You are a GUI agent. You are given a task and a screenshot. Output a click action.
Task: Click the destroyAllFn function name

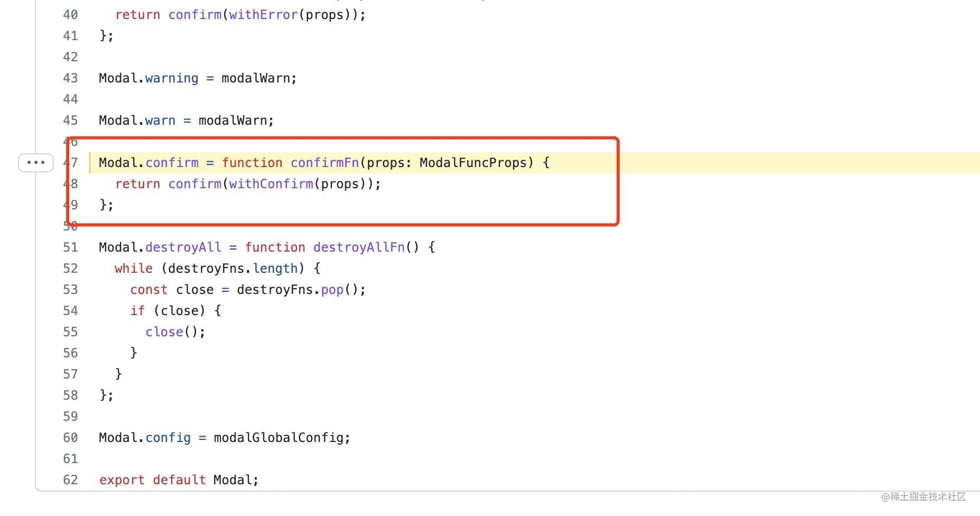pos(358,247)
